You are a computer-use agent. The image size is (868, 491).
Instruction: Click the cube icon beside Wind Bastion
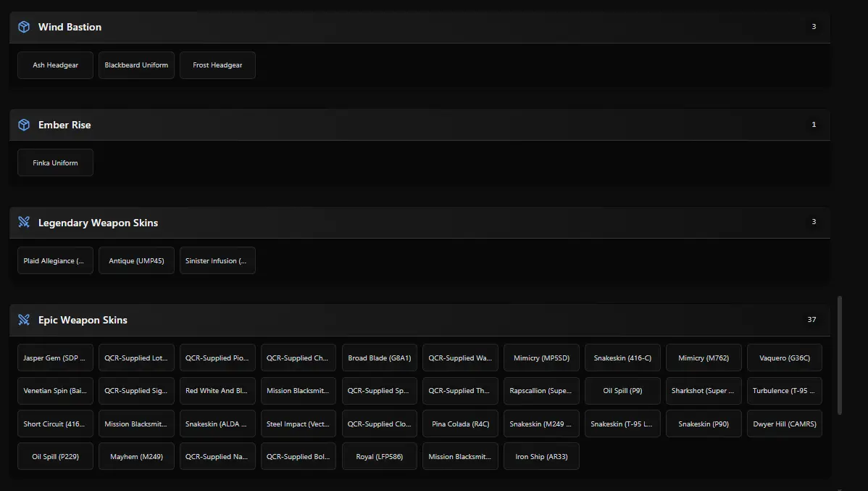pos(24,27)
